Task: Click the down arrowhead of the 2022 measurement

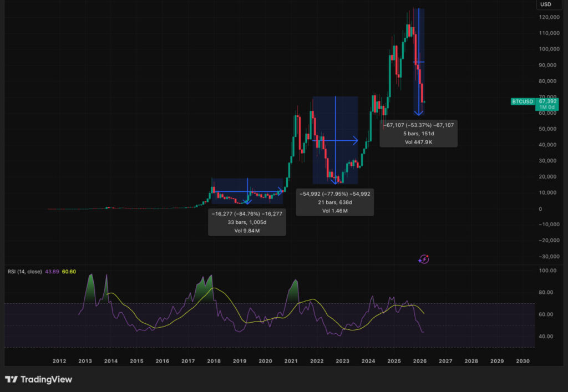Action: click(334, 181)
